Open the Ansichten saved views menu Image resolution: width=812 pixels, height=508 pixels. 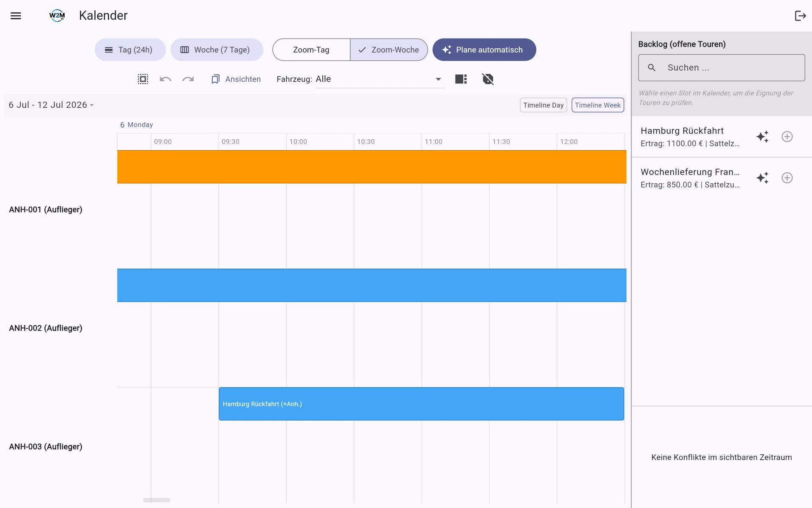tap(236, 79)
